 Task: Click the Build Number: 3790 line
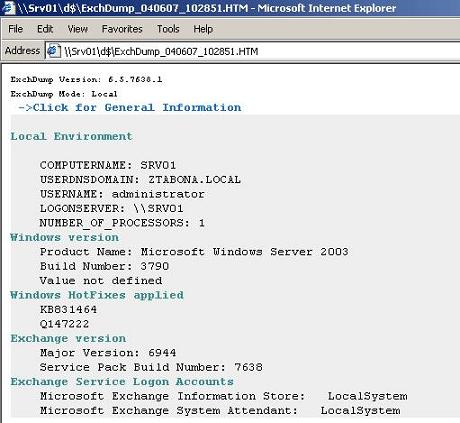click(x=104, y=266)
